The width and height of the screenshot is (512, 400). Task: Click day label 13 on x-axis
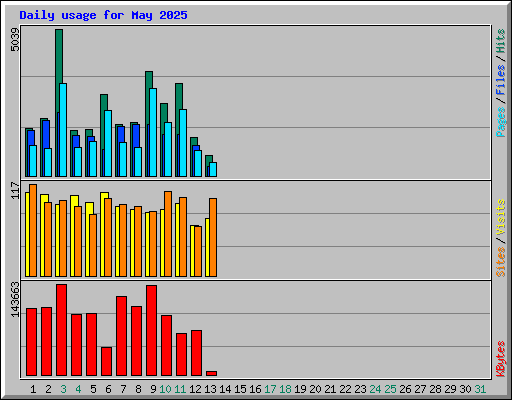(x=210, y=389)
